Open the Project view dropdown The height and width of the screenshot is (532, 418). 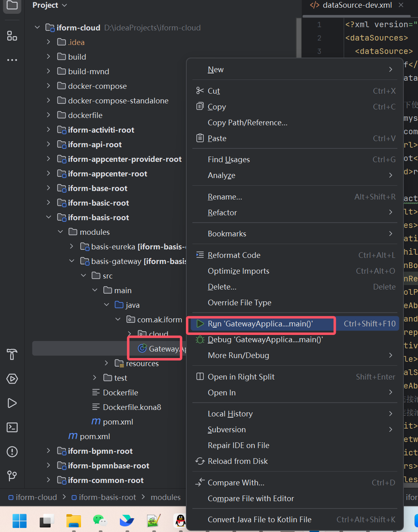[49, 5]
